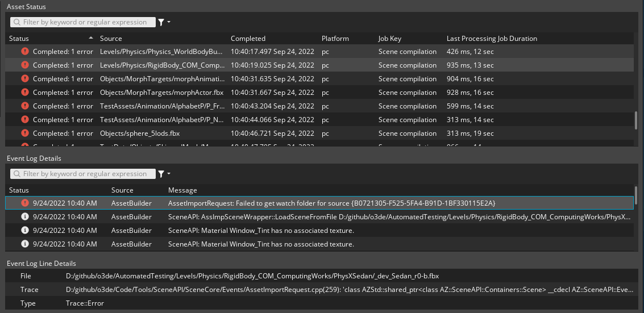Click search magnifier in Asset Status filter
Viewport: 644px width, 313px height.
(17, 22)
